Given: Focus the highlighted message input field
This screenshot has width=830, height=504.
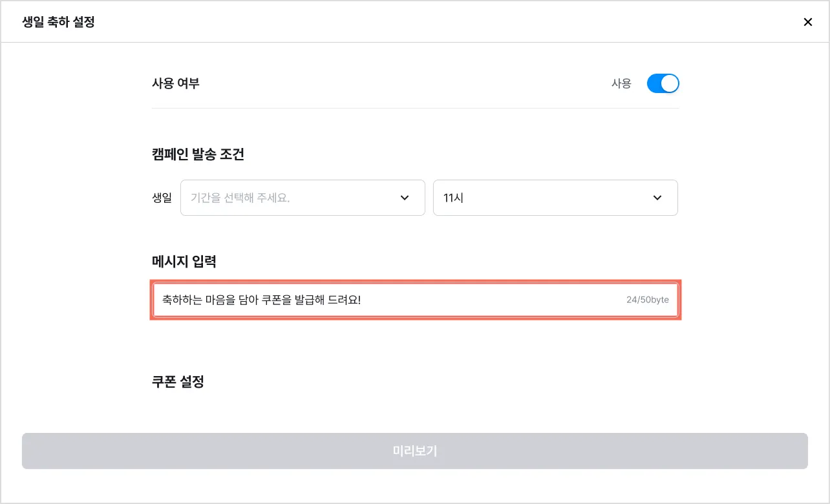Looking at the screenshot, I should [x=416, y=300].
